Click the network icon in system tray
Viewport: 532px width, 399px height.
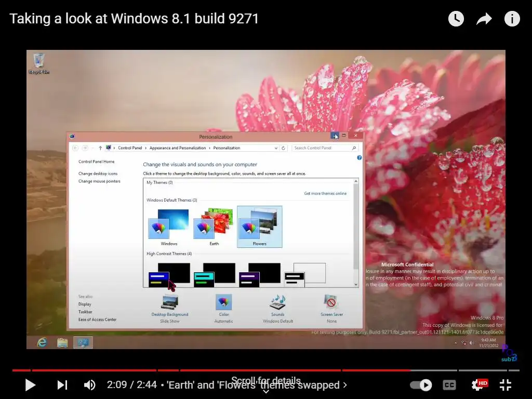pos(464,343)
